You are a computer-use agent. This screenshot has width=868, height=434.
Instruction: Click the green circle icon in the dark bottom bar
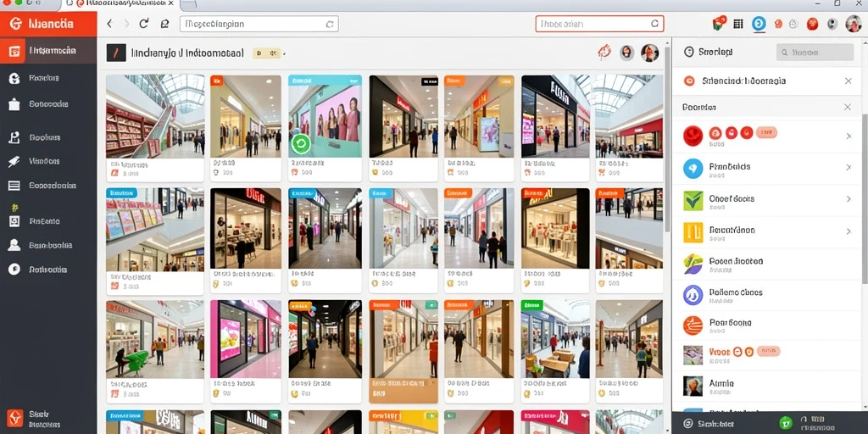pos(784,422)
